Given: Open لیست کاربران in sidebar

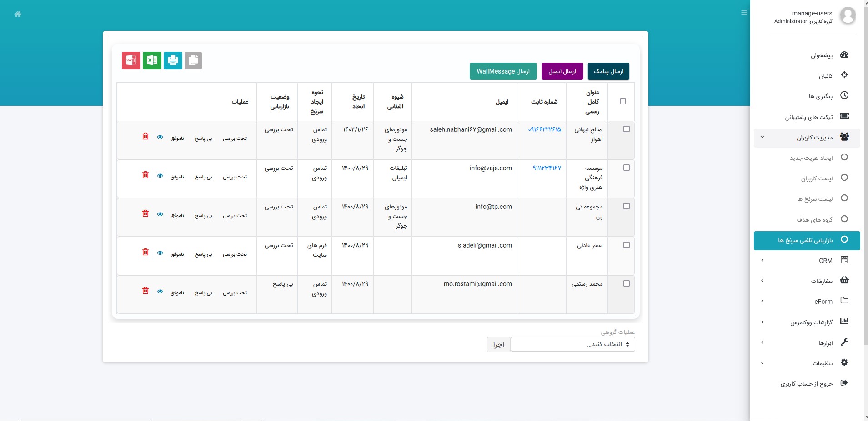Looking at the screenshot, I should [x=817, y=178].
